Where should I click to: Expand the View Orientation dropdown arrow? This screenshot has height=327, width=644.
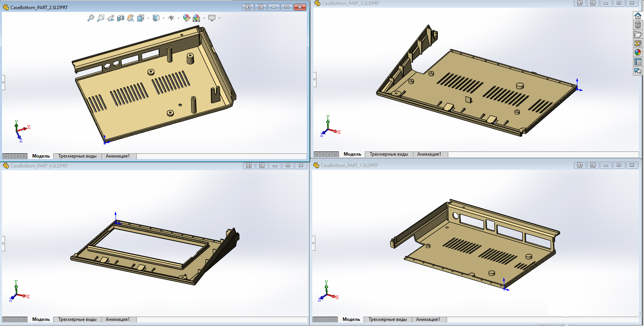(x=148, y=18)
